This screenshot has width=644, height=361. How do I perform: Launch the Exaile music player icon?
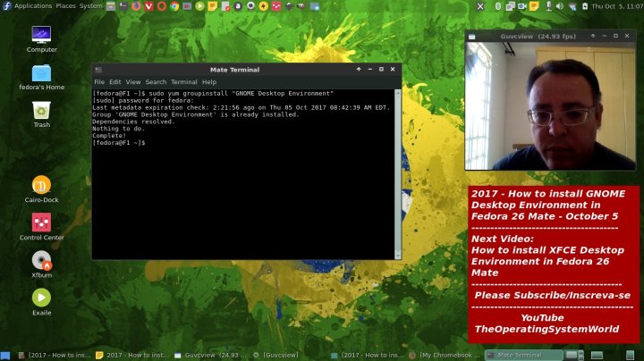41,298
